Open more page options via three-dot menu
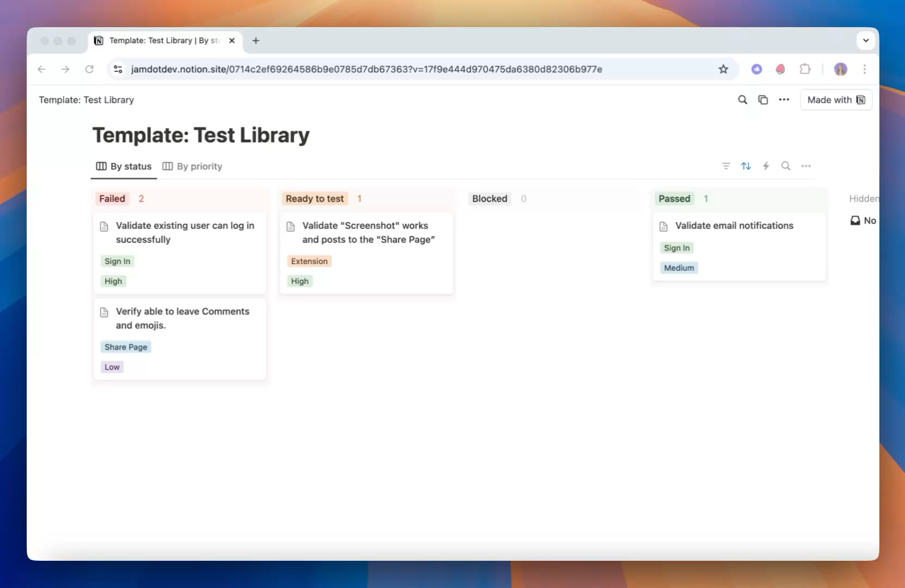This screenshot has width=905, height=588. 784,100
